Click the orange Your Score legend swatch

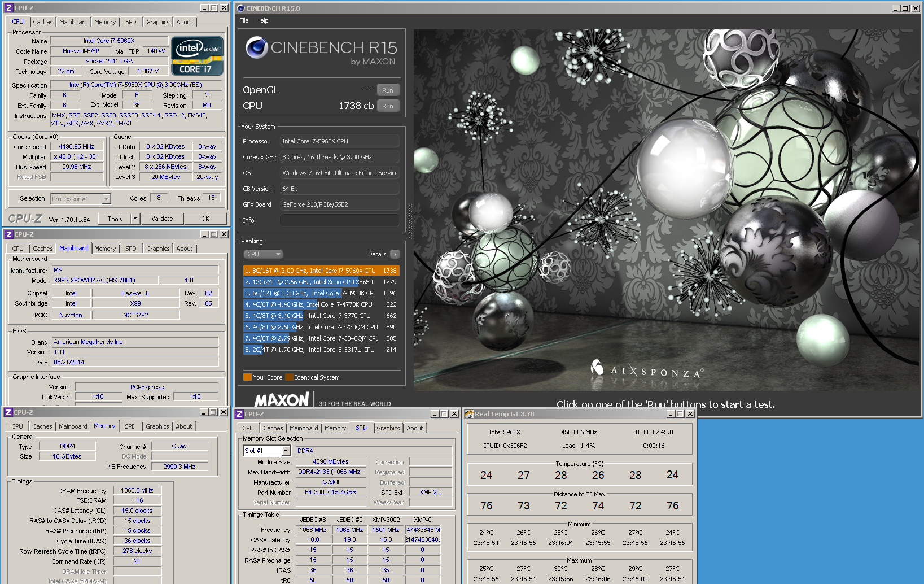[x=247, y=377]
